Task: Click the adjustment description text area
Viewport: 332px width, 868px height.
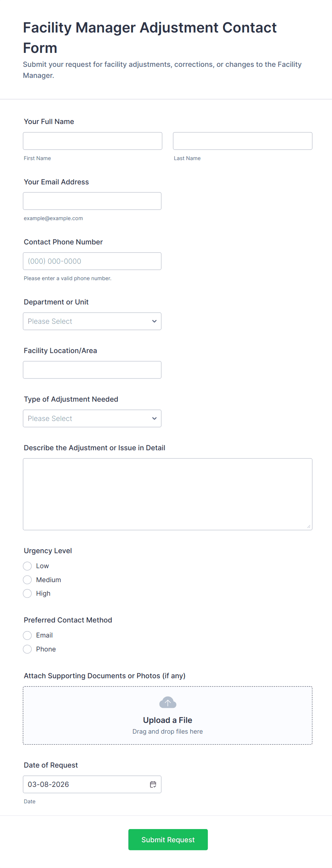Action: (x=167, y=494)
